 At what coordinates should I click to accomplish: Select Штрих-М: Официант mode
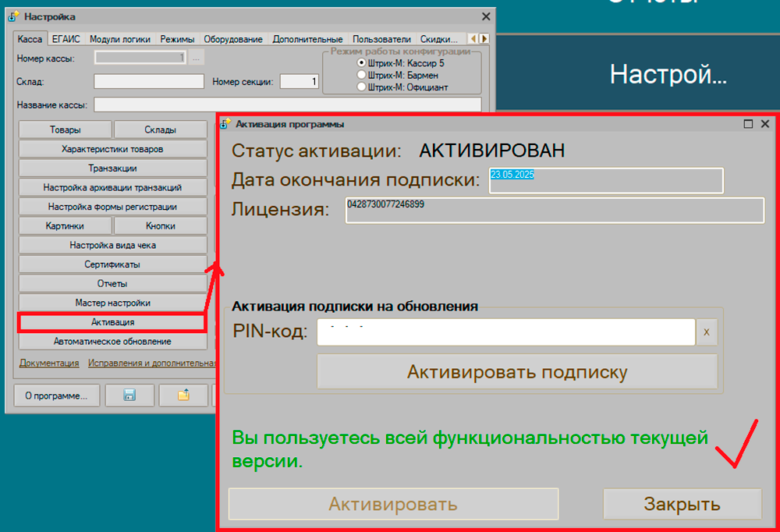pos(361,87)
